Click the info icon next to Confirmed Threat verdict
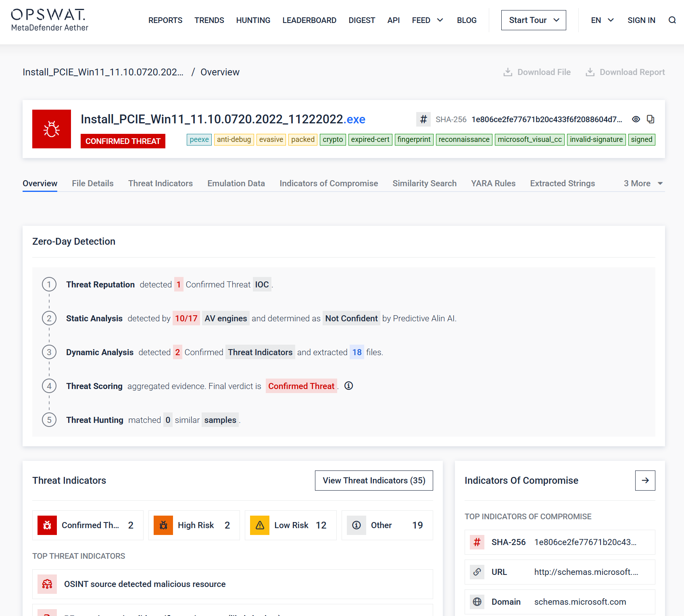 tap(349, 386)
